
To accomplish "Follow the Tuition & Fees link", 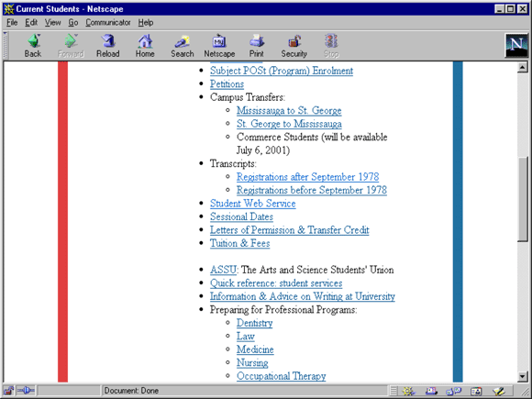I will [x=240, y=243].
